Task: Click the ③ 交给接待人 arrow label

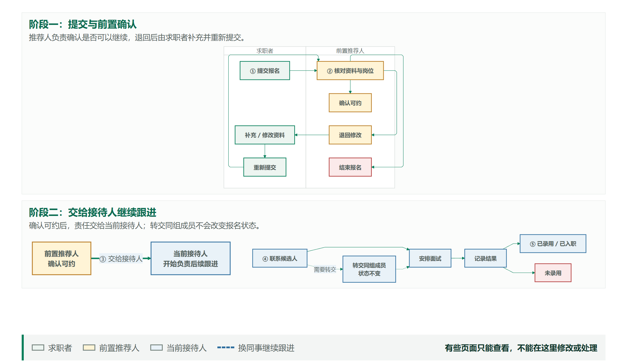Action: (121, 259)
